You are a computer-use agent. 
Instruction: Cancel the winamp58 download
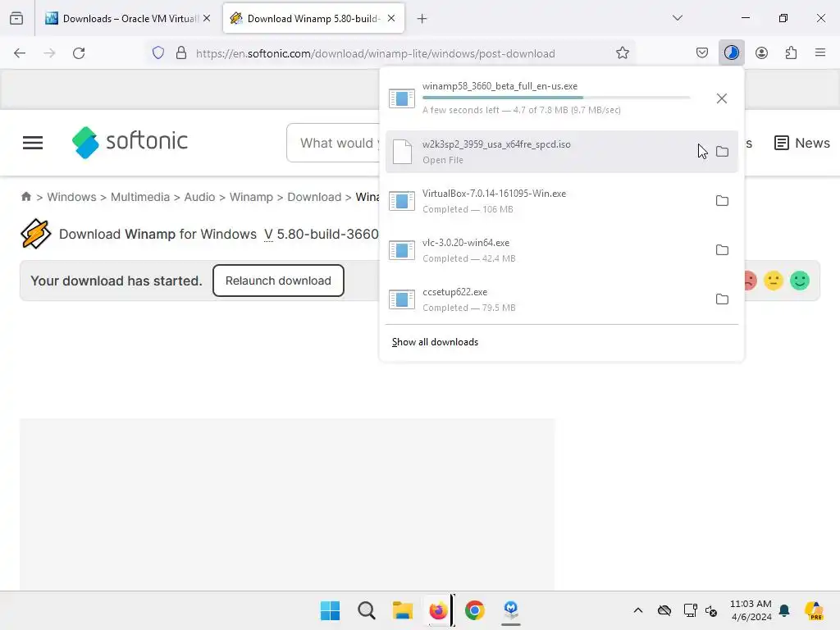722,98
